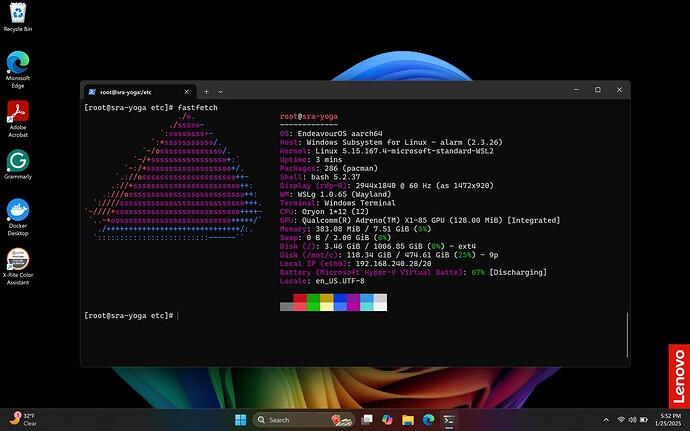Open File Explorer from the taskbar
Screen dimensions: 690x431
(x=408, y=420)
